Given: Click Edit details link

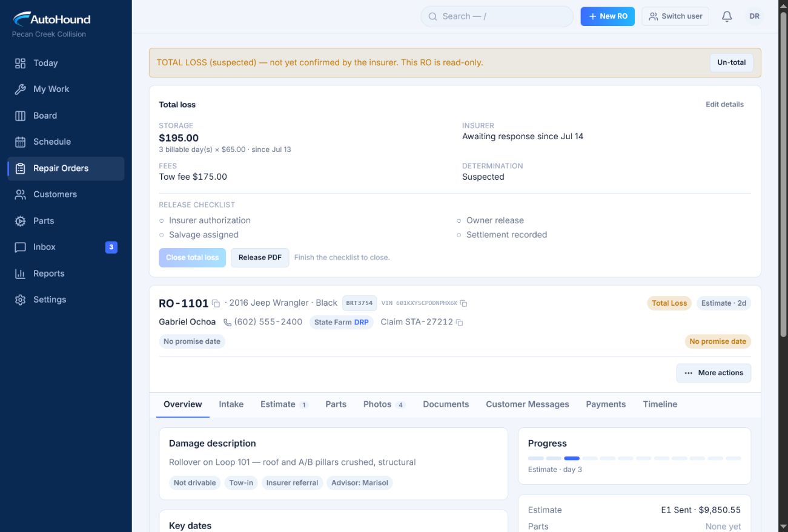Looking at the screenshot, I should coord(724,104).
